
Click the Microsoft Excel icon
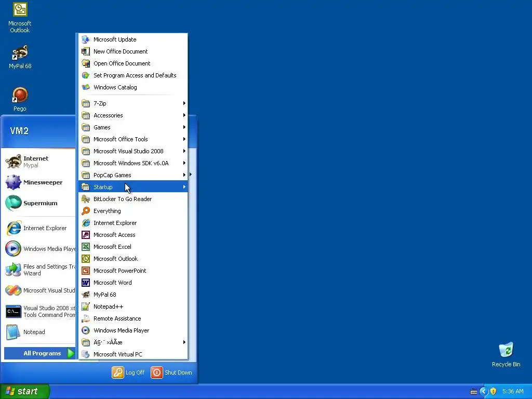coord(86,247)
